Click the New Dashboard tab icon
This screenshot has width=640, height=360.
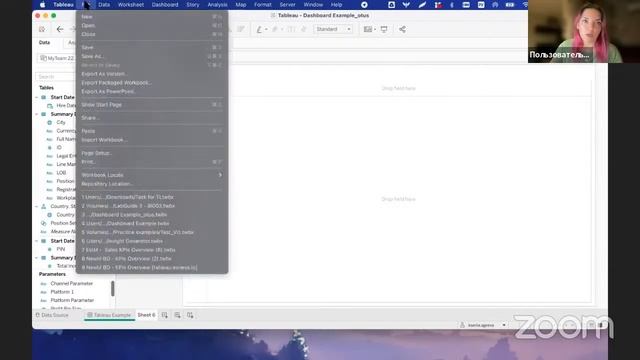pos(177,315)
